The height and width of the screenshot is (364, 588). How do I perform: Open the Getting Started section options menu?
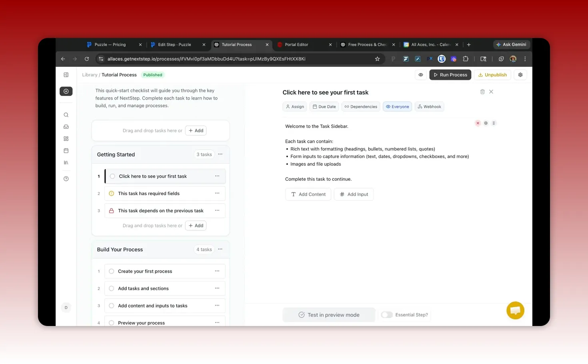coord(220,154)
